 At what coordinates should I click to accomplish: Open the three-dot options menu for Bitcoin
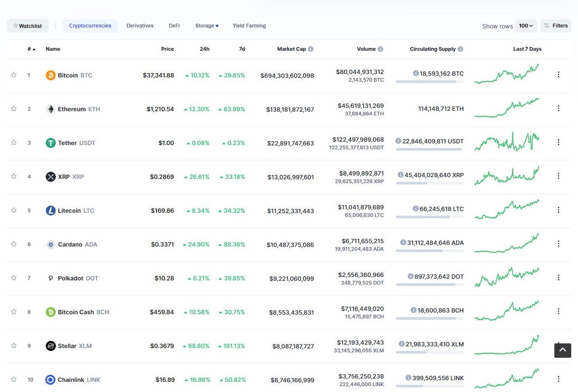pyautogui.click(x=558, y=75)
